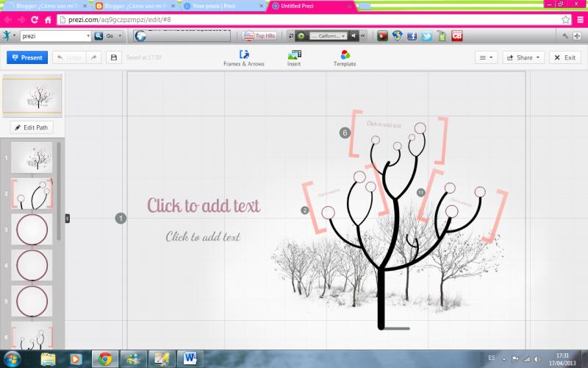Collapse the left path sidebar handle
The width and height of the screenshot is (588, 368).
(68, 218)
